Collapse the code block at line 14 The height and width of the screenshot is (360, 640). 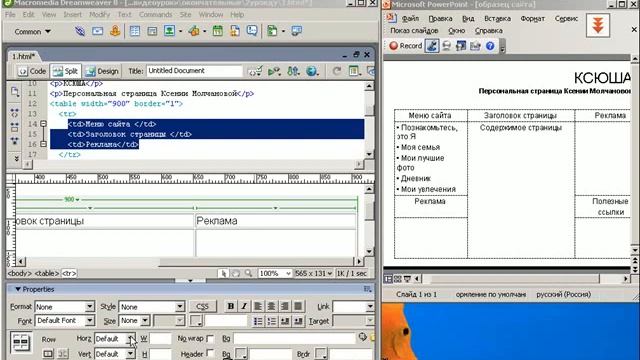(x=43, y=124)
